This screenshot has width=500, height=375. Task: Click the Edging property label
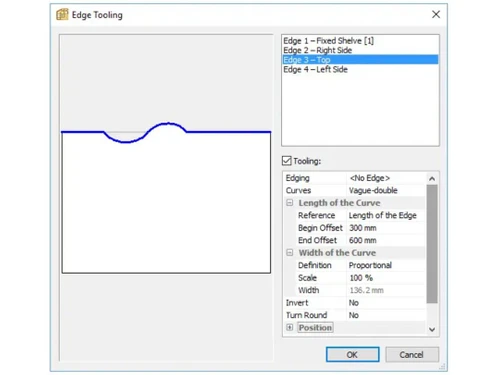click(x=297, y=178)
